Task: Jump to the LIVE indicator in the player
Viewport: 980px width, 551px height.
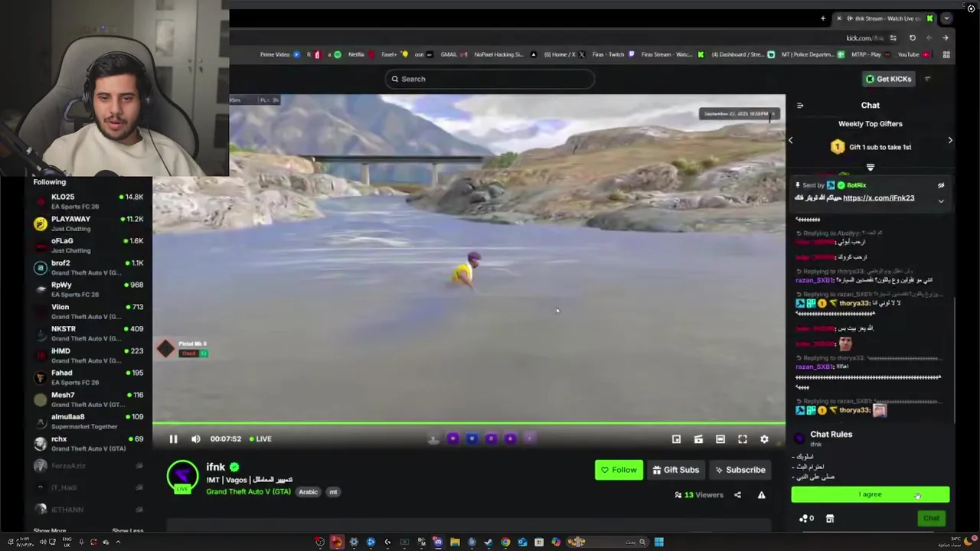Action: point(260,439)
